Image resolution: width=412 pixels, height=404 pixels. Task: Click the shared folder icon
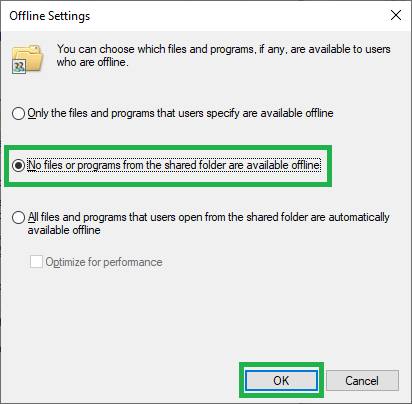pos(27,59)
